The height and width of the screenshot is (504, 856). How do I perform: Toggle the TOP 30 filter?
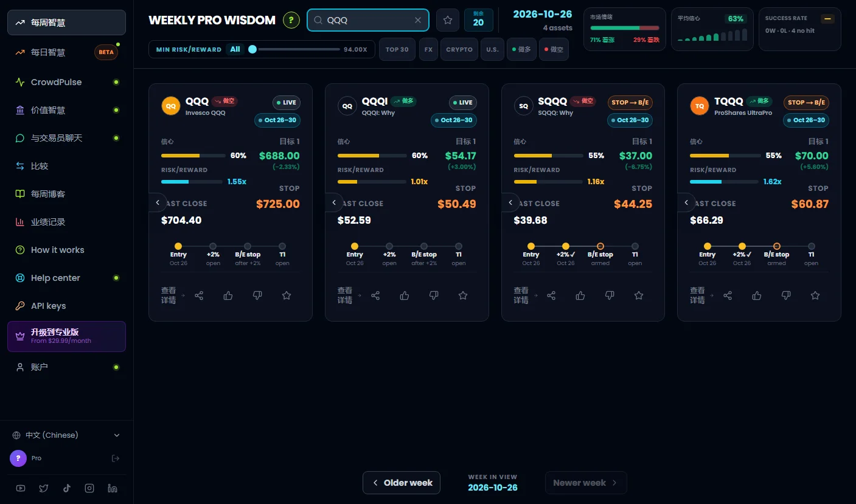pyautogui.click(x=397, y=49)
